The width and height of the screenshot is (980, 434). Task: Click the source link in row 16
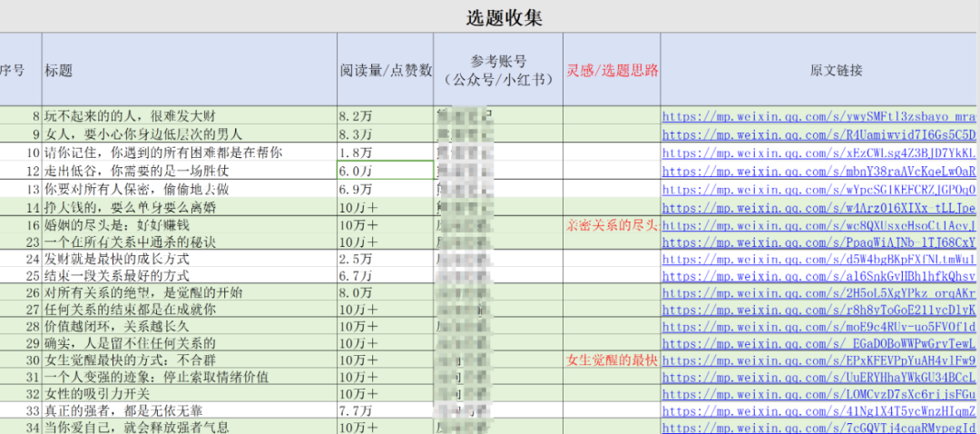pos(818,224)
